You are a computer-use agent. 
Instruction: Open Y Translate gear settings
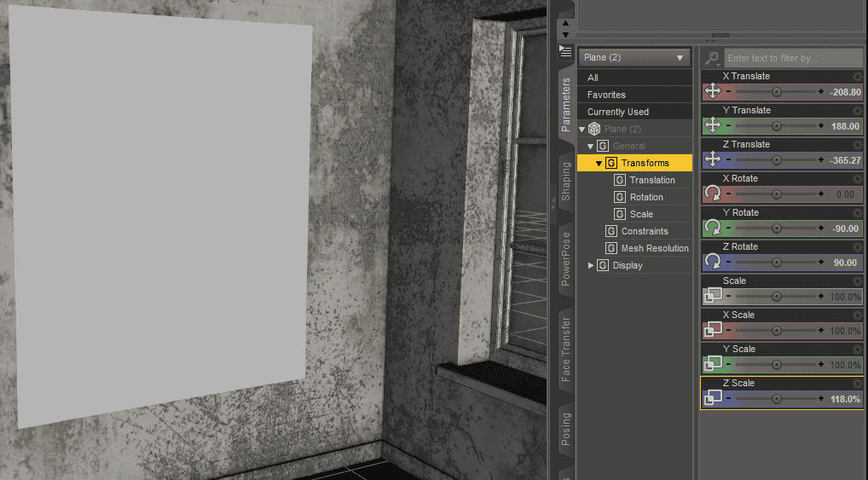point(858,111)
